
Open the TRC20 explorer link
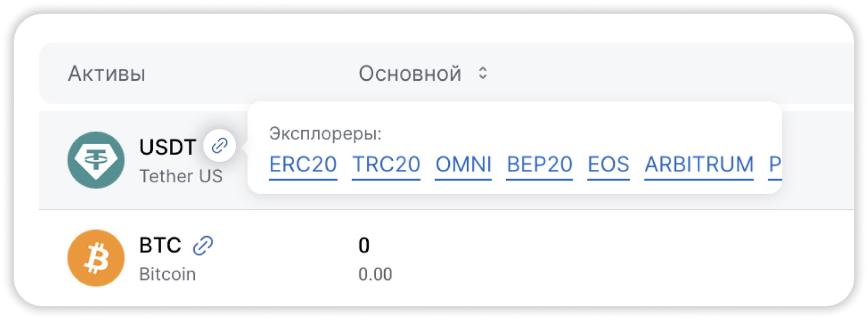(386, 164)
